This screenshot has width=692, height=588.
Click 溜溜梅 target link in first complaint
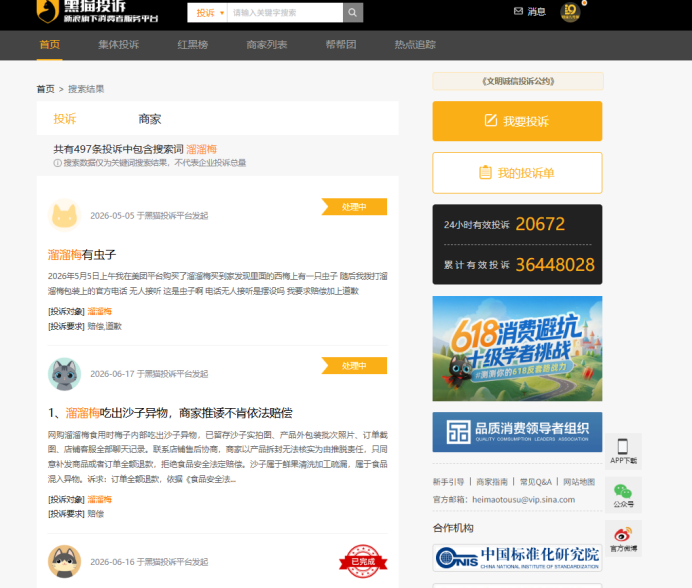click(99, 311)
